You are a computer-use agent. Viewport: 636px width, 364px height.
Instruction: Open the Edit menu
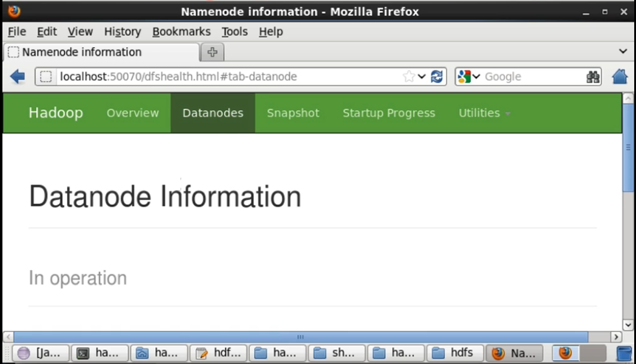tap(47, 32)
